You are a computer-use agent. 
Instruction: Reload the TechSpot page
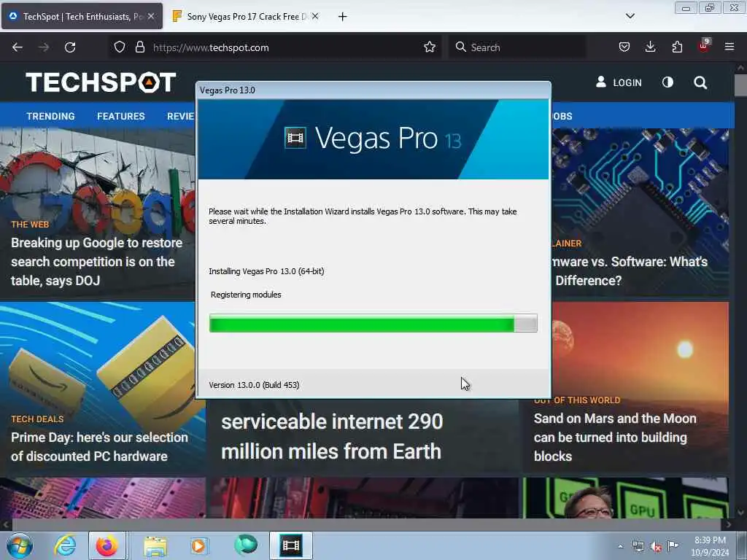click(x=70, y=47)
